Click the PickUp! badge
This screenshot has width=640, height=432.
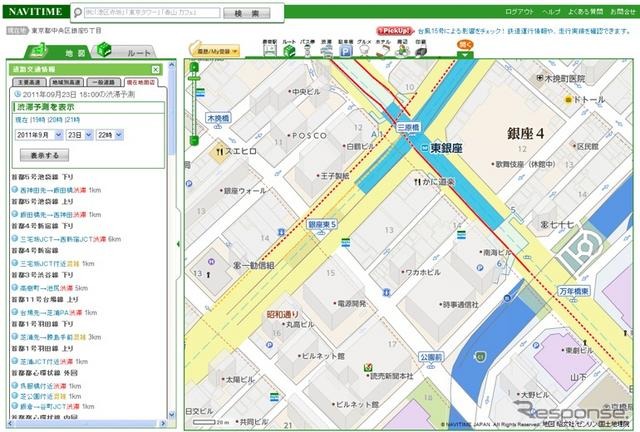[x=395, y=31]
